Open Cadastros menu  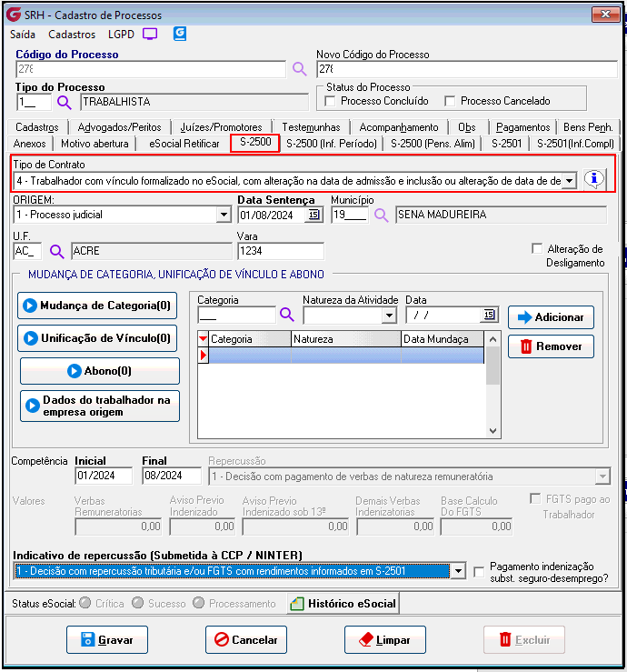pyautogui.click(x=72, y=35)
